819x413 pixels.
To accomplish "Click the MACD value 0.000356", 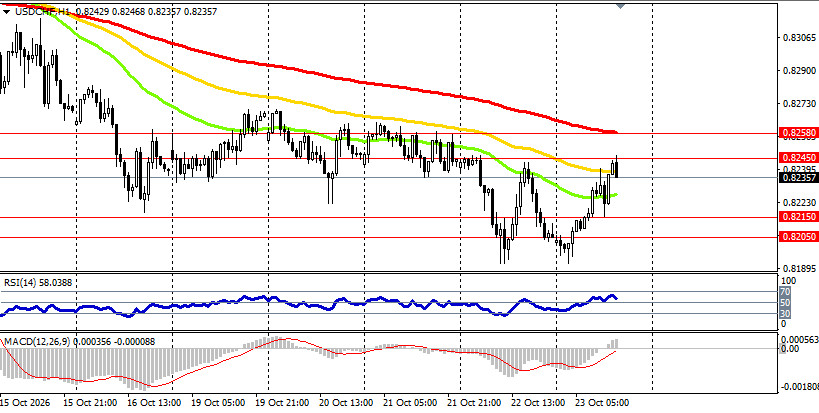I will click(x=92, y=341).
